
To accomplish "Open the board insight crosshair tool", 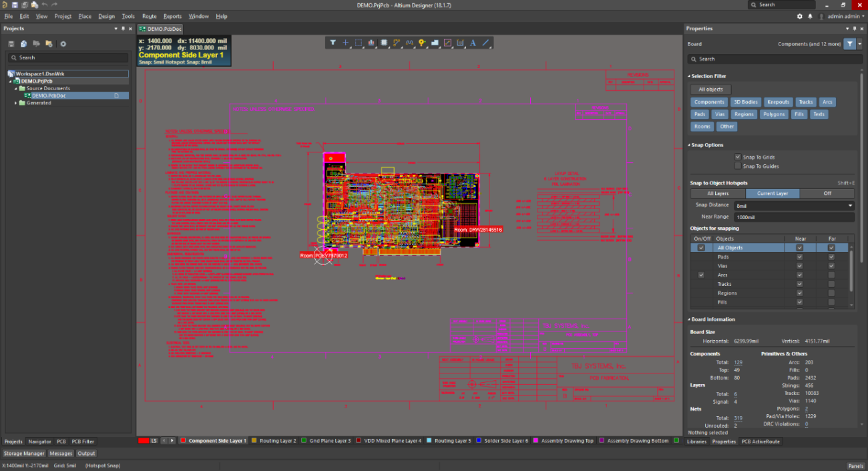I will click(x=345, y=42).
